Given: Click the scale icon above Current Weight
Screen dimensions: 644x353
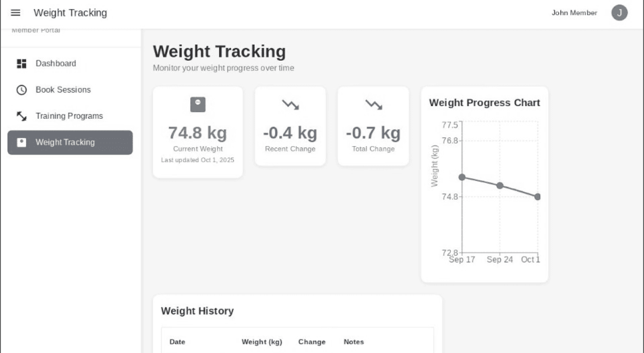Looking at the screenshot, I should [x=198, y=104].
